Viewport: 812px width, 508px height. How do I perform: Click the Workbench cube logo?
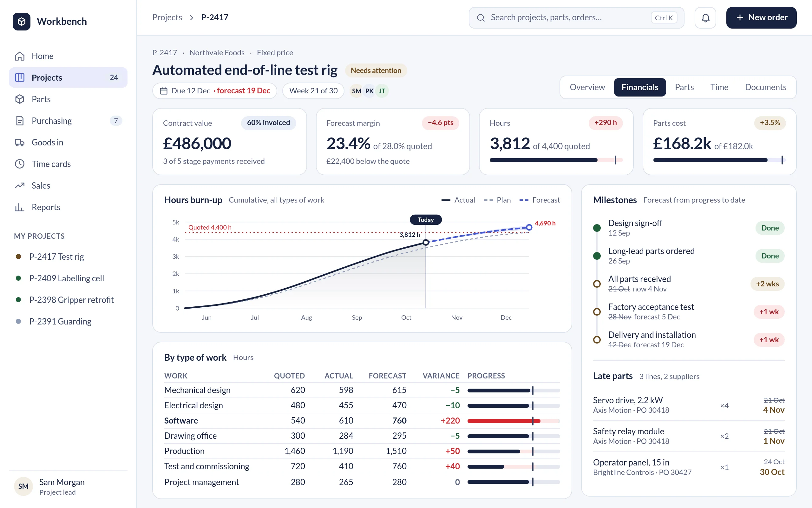pyautogui.click(x=22, y=22)
